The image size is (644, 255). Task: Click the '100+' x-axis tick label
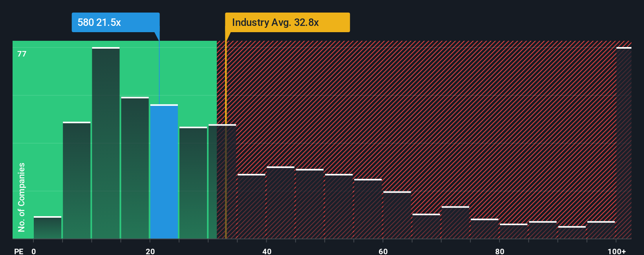pyautogui.click(x=617, y=251)
